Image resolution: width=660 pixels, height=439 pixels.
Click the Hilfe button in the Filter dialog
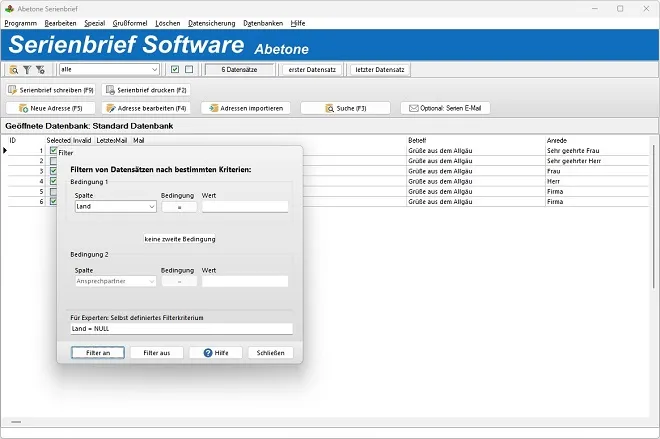click(x=216, y=353)
